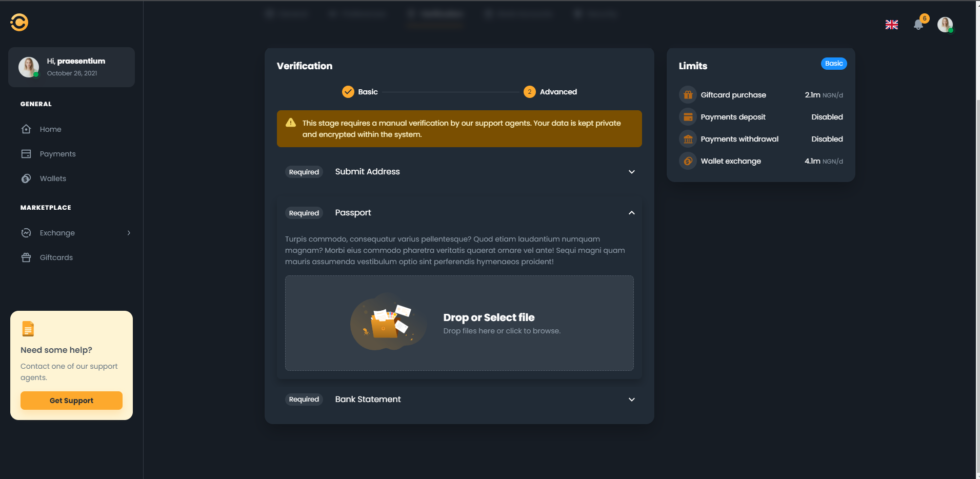Click the Drop or Select file area

(x=459, y=323)
